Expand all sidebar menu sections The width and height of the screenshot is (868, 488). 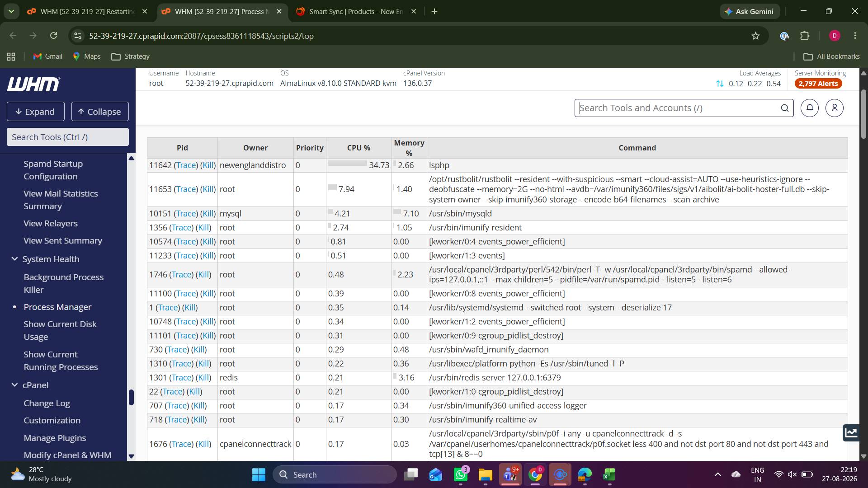[x=35, y=112]
